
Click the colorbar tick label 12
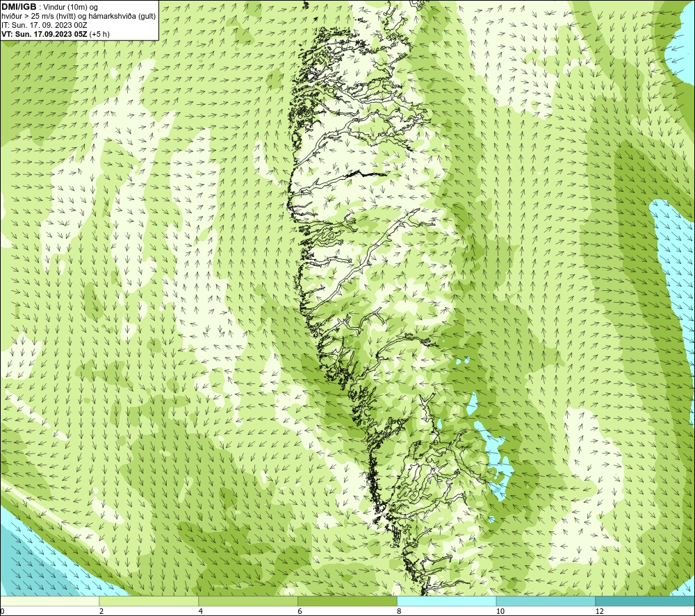point(600,611)
